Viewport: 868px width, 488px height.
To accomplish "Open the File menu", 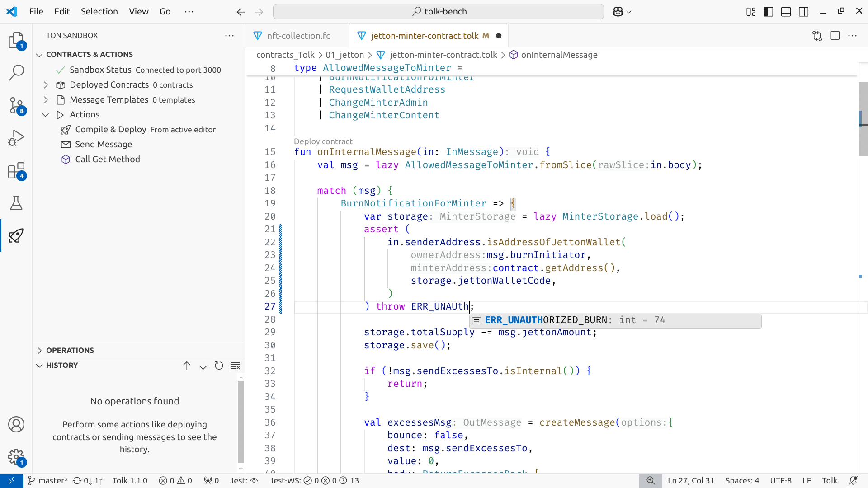I will click(36, 12).
